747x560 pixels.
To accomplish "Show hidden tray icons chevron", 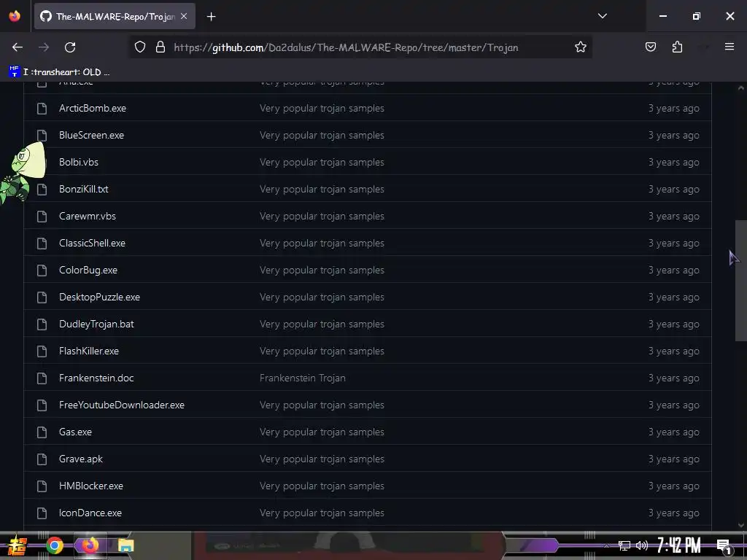I will pyautogui.click(x=606, y=545).
